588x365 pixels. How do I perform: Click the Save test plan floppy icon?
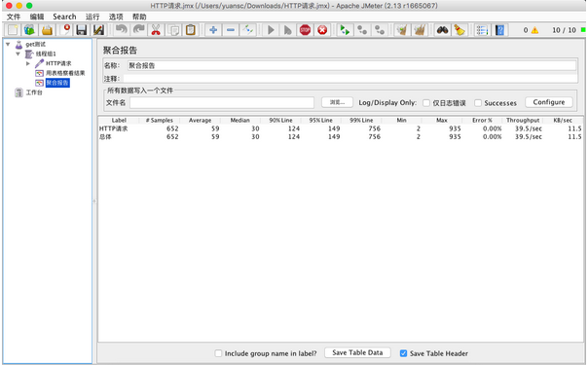[x=82, y=30]
